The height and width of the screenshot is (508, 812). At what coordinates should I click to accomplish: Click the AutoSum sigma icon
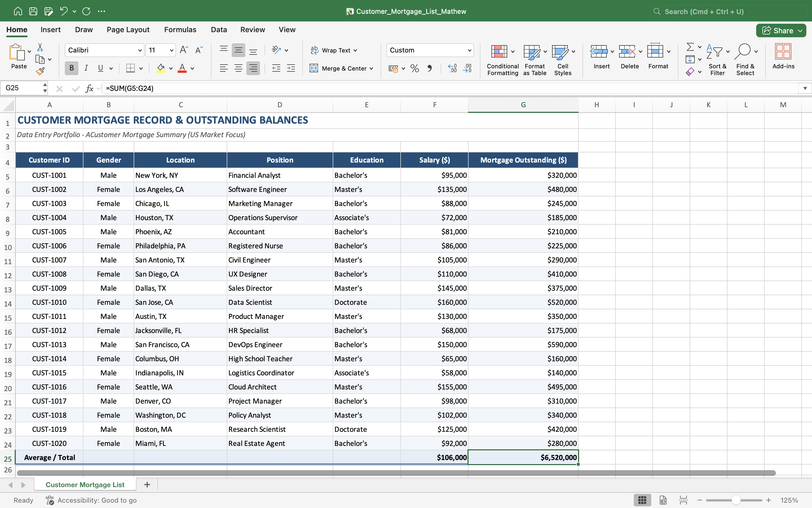690,47
